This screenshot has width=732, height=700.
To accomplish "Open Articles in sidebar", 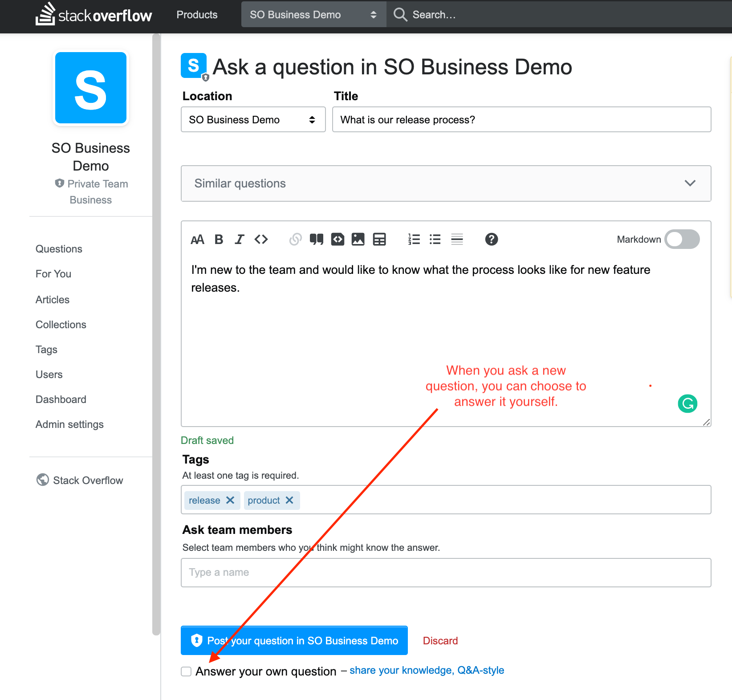I will pyautogui.click(x=53, y=300).
